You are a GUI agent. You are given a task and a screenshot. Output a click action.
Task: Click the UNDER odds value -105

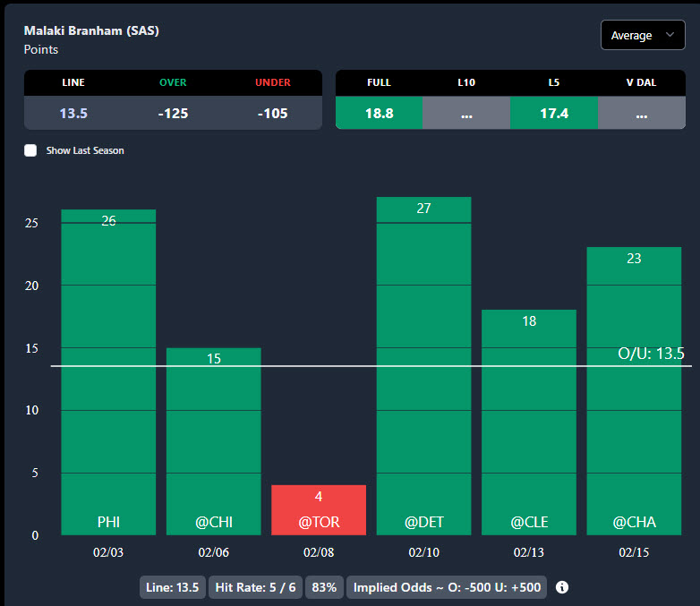click(272, 114)
